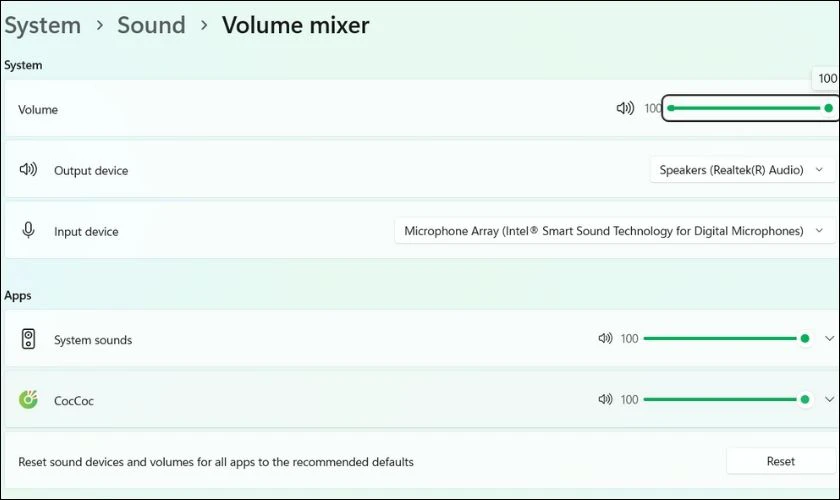
Task: Mute the system Volume speaker icon
Action: pos(625,108)
